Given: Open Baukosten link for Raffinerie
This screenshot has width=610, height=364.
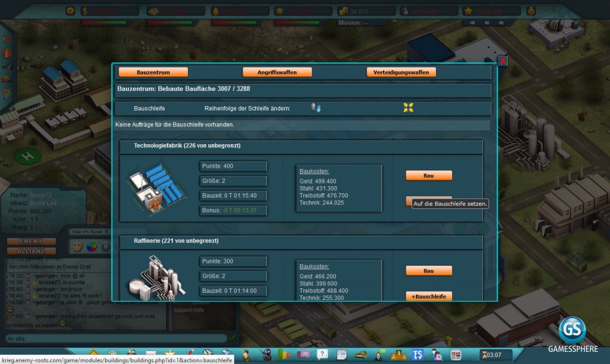Looking at the screenshot, I should [x=314, y=267].
